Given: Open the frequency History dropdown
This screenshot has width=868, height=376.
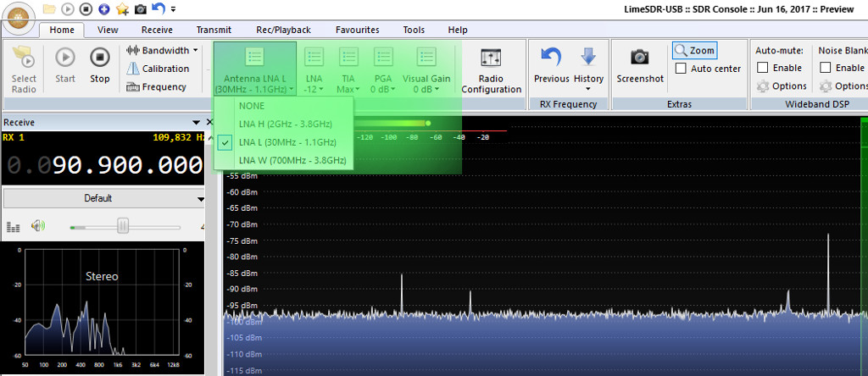Looking at the screenshot, I should (x=588, y=69).
